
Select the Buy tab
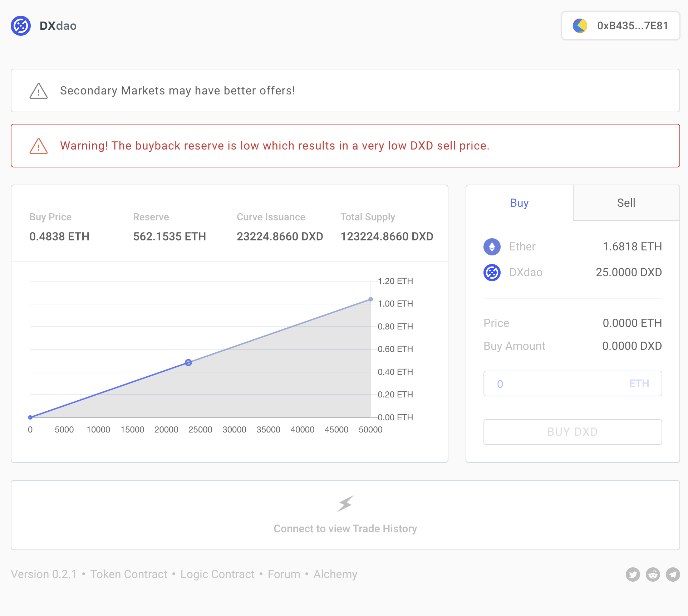(x=519, y=203)
